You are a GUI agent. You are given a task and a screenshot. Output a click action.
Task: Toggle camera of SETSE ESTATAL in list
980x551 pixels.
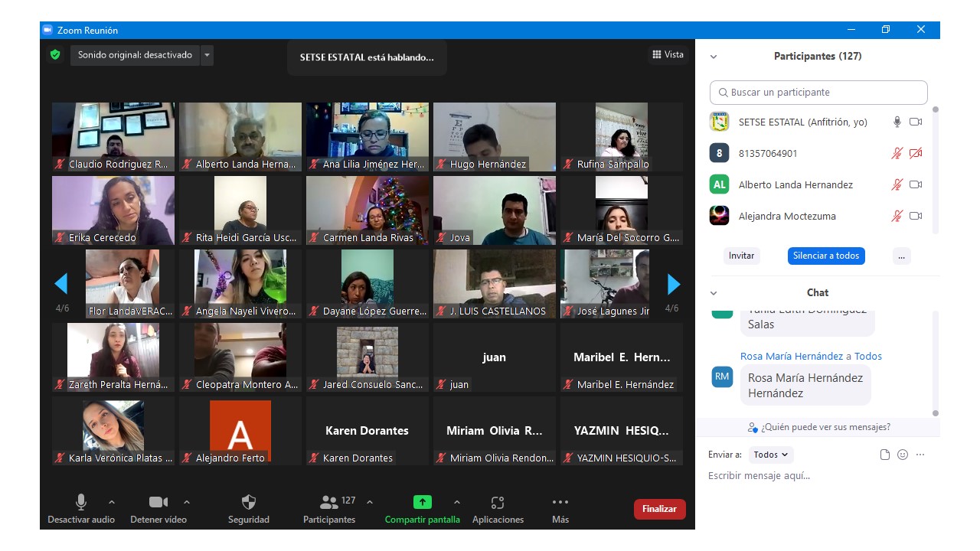[x=916, y=122]
